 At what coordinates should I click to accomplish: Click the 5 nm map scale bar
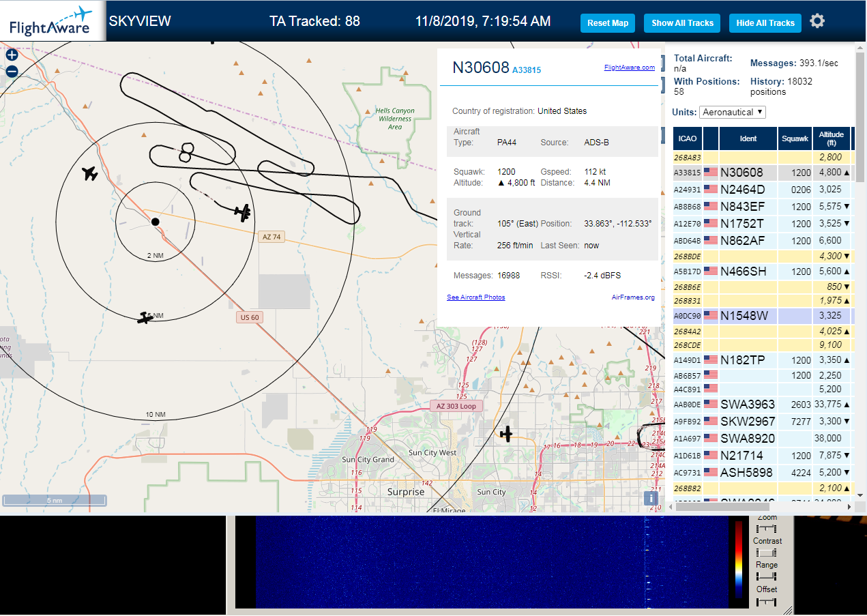tap(55, 500)
